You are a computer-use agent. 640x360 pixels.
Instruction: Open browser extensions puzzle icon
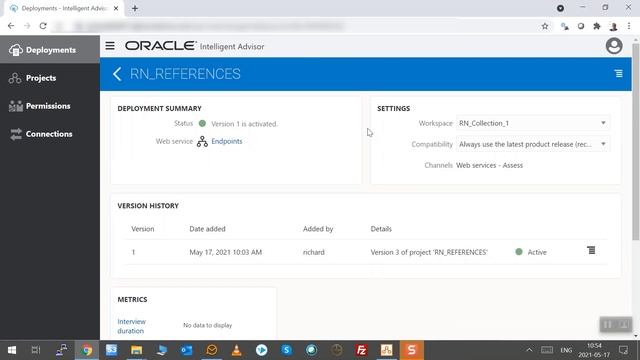click(x=597, y=26)
